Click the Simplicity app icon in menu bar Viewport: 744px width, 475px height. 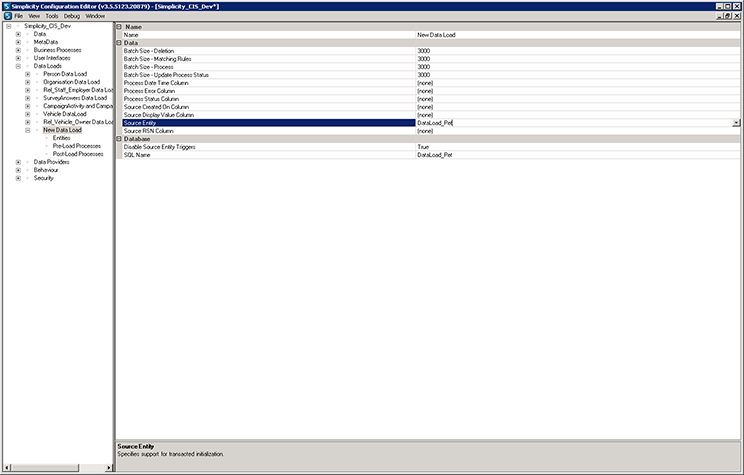click(7, 16)
